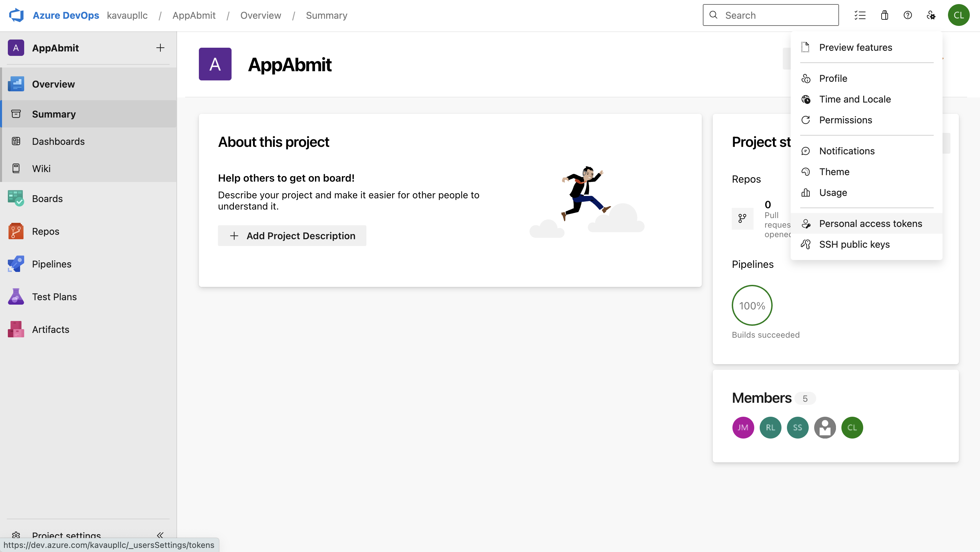Click the User settings gear icon

pyautogui.click(x=931, y=15)
